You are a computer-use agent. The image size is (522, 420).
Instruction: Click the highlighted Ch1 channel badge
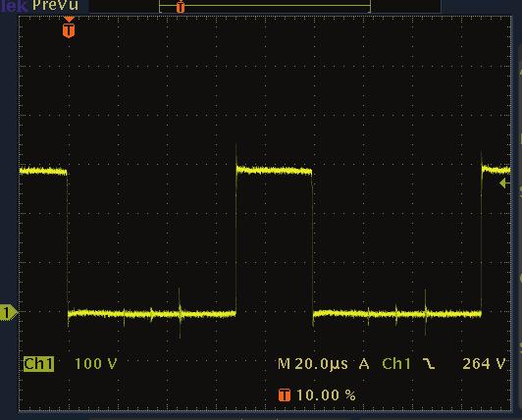(x=38, y=363)
